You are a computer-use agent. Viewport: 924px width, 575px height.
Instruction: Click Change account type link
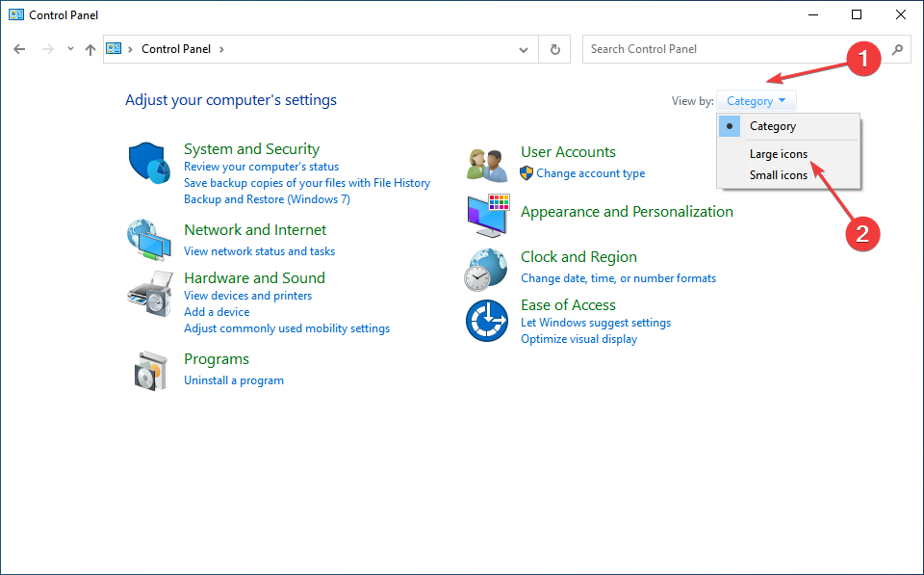click(x=590, y=173)
